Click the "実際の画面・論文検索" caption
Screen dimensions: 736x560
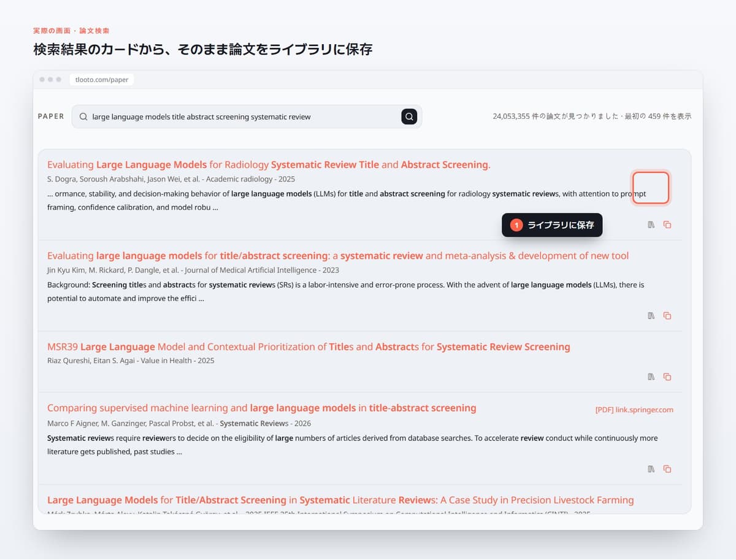[x=71, y=31]
